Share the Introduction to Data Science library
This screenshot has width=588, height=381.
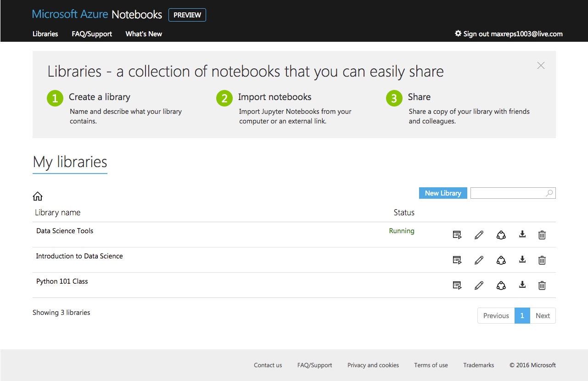[501, 260]
